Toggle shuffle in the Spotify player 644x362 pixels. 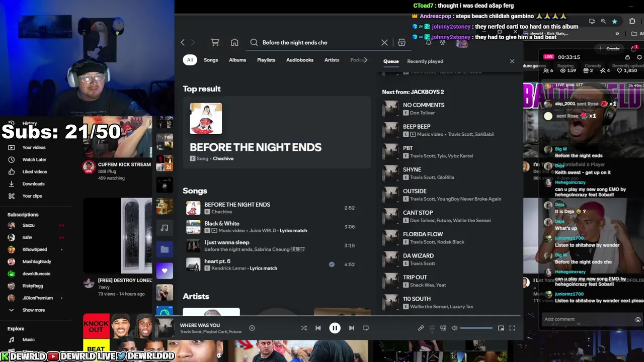304,328
